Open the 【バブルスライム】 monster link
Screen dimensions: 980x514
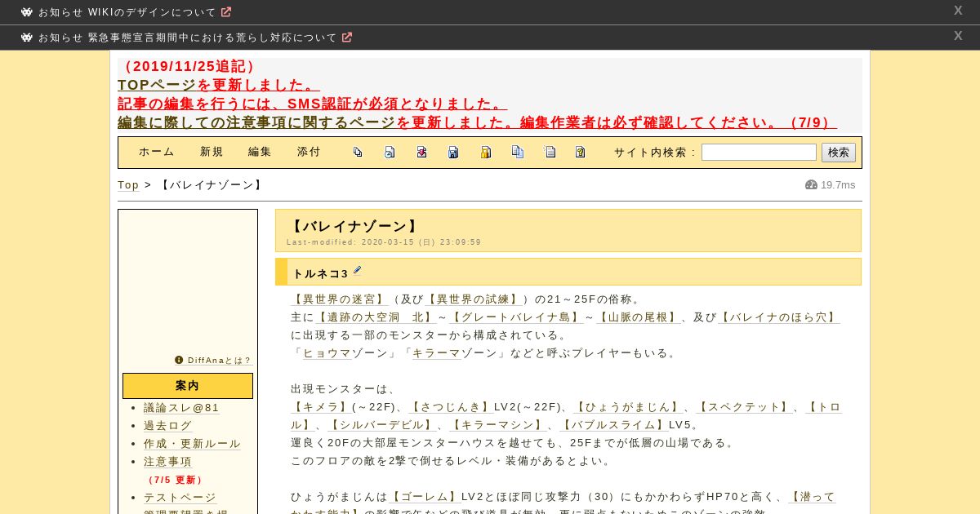(614, 425)
